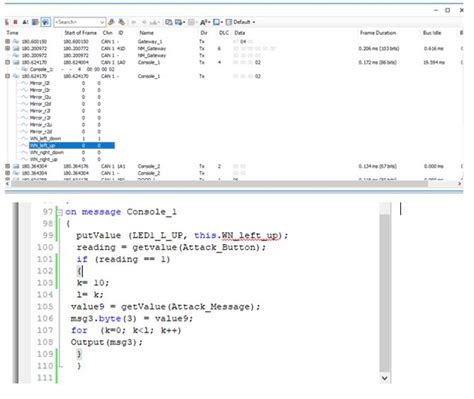Click the second binoculars icon after Search
Viewport: 474px width, 399px height.
[x=122, y=22]
